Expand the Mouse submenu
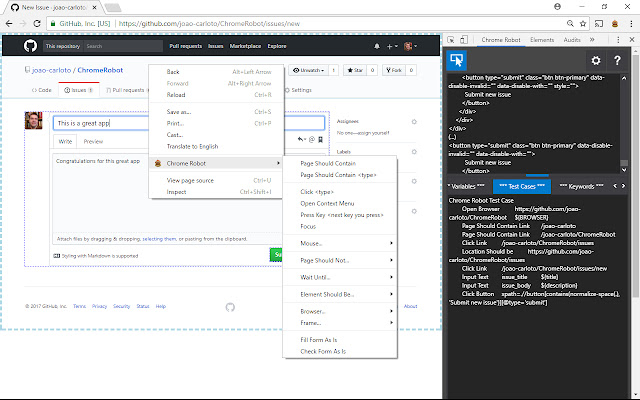The image size is (640, 400). 340,243
